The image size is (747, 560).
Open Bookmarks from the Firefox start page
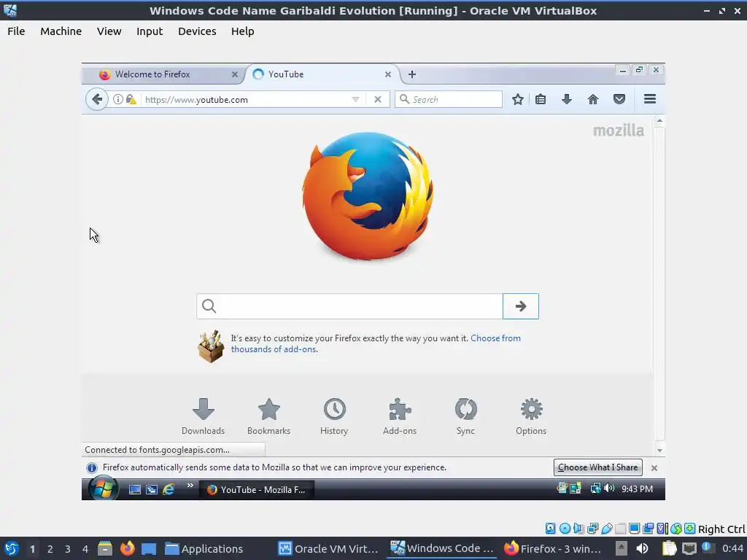pyautogui.click(x=268, y=416)
